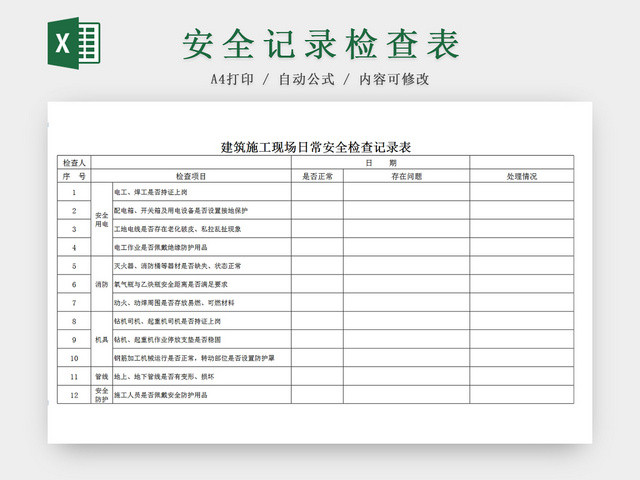
Task: Select sequence number cell 3
Action: pyautogui.click(x=74, y=229)
